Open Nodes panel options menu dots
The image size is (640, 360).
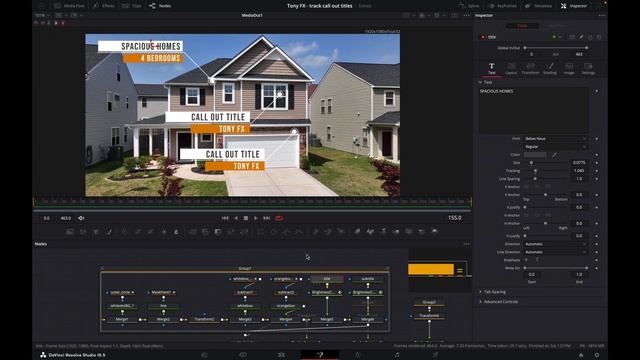pos(467,244)
